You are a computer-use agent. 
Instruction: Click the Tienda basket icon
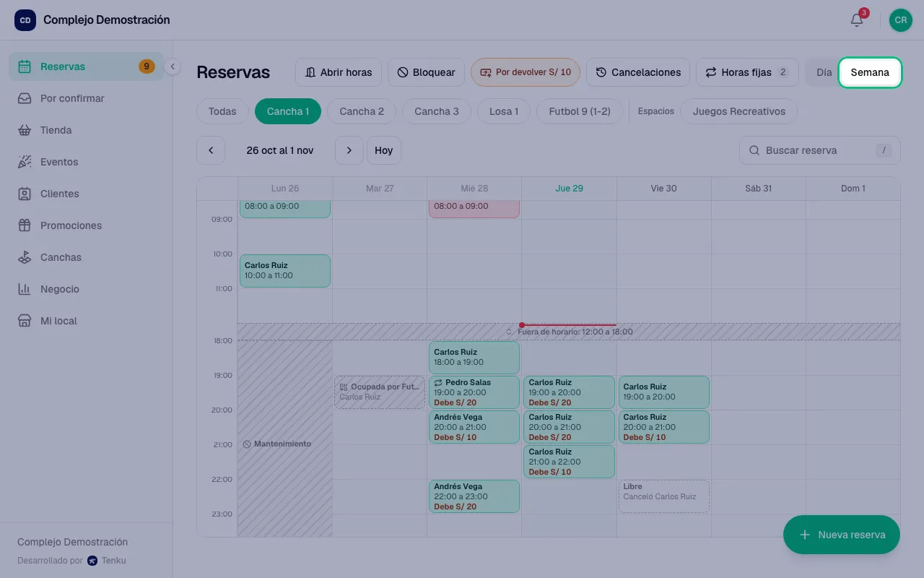coord(25,130)
